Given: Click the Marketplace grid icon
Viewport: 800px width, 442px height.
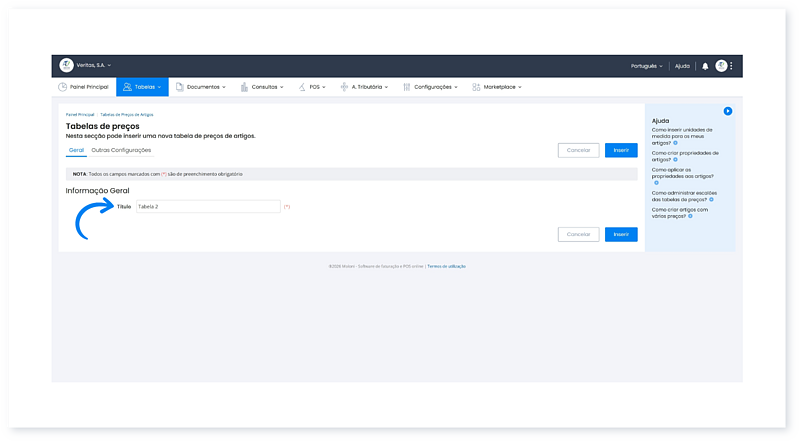Looking at the screenshot, I should point(477,87).
